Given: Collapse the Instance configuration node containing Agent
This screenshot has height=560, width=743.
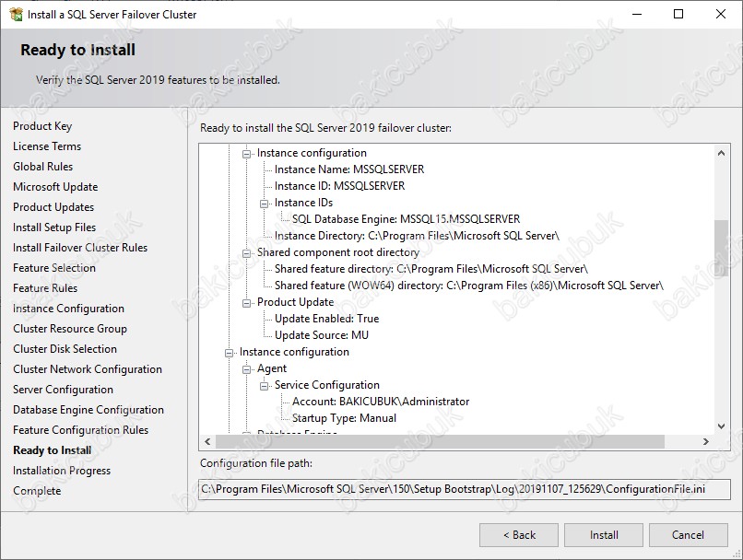Looking at the screenshot, I should point(229,352).
